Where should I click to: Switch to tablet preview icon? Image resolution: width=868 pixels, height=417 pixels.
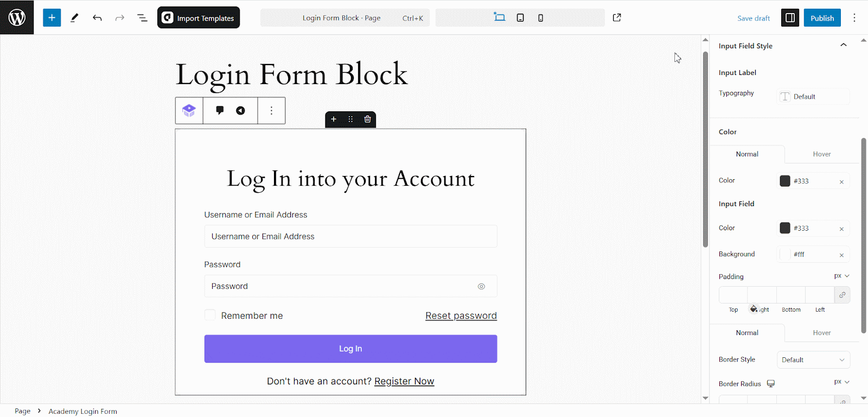(x=520, y=17)
